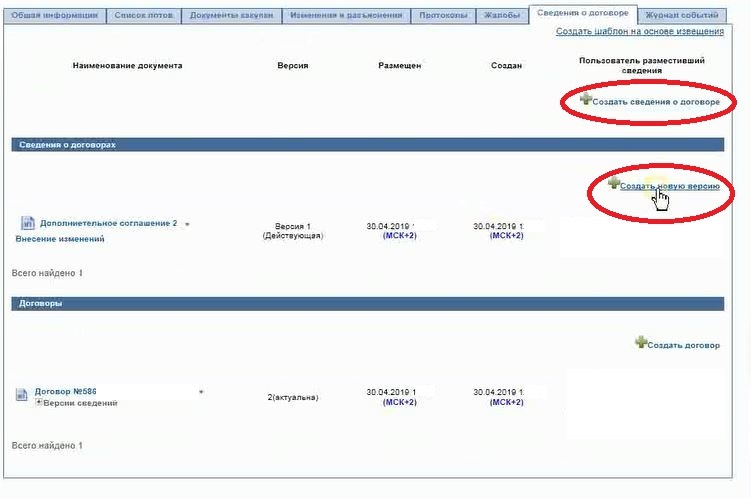Open the Список лотов tab

pyautogui.click(x=143, y=16)
